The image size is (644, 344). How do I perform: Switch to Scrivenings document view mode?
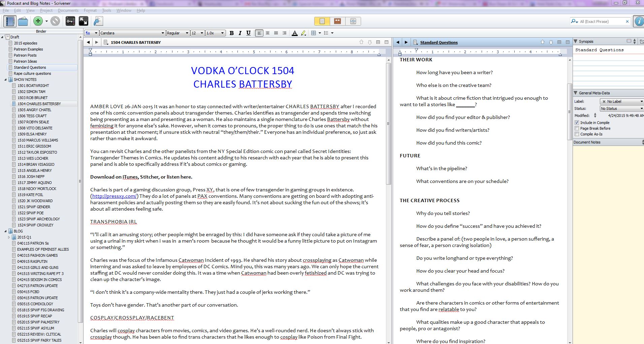click(x=322, y=21)
